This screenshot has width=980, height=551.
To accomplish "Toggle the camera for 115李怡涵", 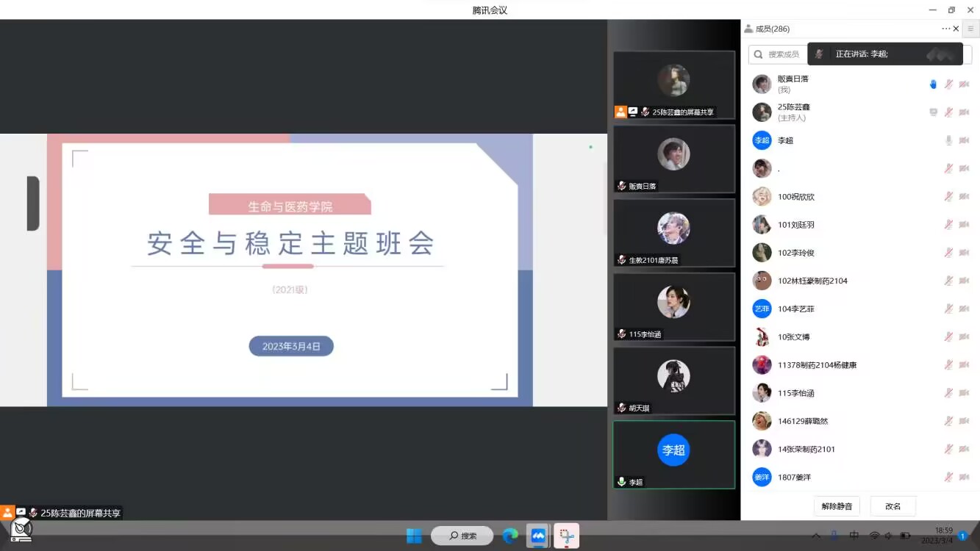I will (964, 393).
